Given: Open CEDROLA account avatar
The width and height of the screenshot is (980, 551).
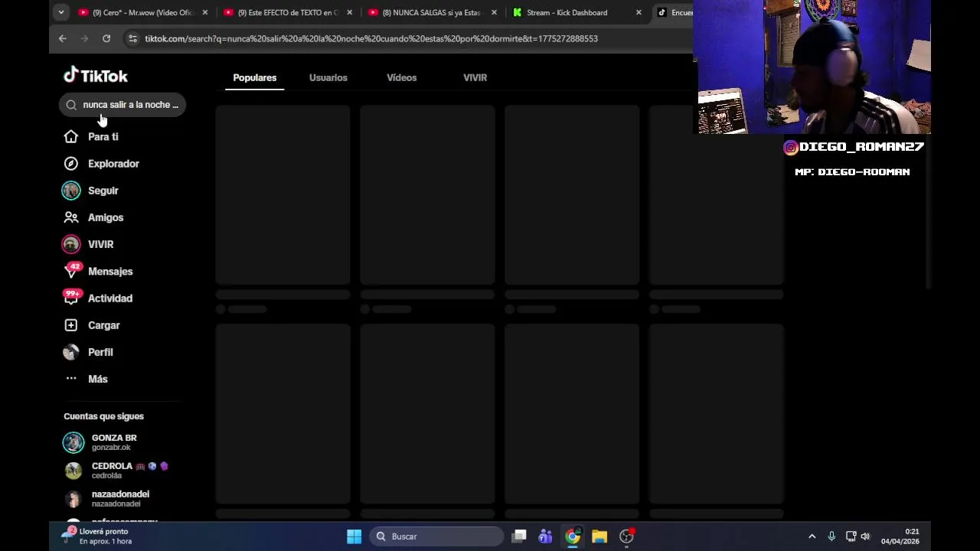Looking at the screenshot, I should pyautogui.click(x=73, y=471).
